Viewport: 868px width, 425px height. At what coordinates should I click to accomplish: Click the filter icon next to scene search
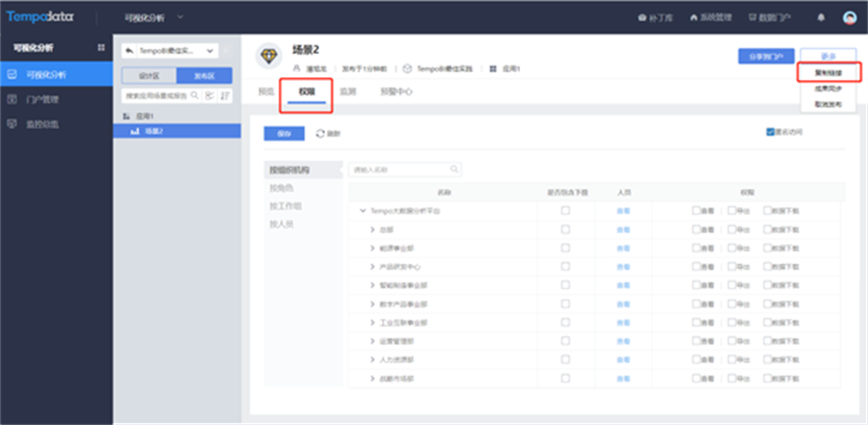210,95
